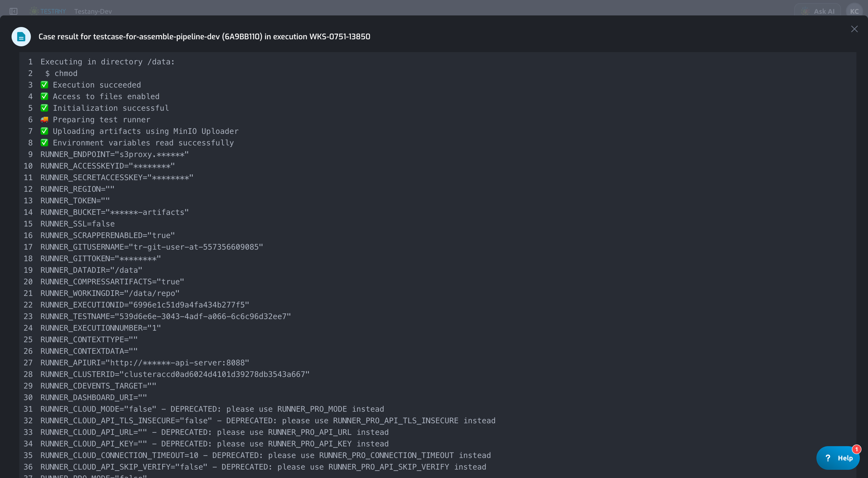Image resolution: width=868 pixels, height=478 pixels.
Task: Select the RUNNER_EXECUTIONID line
Action: (x=145, y=305)
